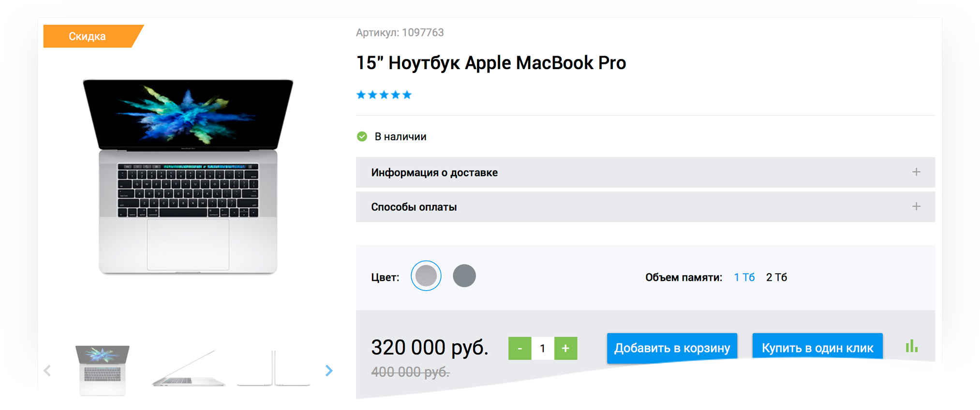Expand the delivery information section
This screenshot has width=980, height=410.
coord(645,172)
